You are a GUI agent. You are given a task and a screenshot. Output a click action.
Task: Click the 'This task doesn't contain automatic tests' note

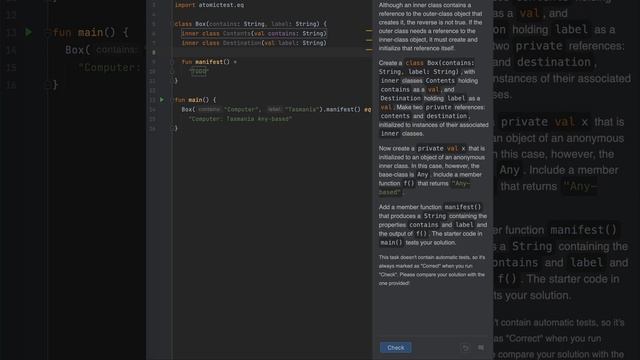432,270
